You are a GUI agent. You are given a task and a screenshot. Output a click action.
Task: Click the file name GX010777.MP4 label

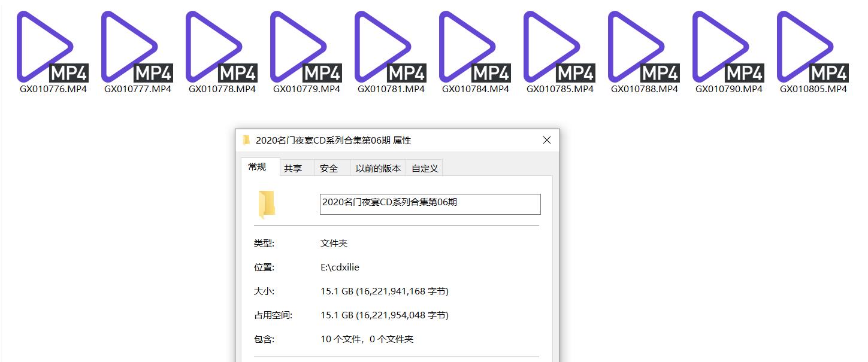138,89
